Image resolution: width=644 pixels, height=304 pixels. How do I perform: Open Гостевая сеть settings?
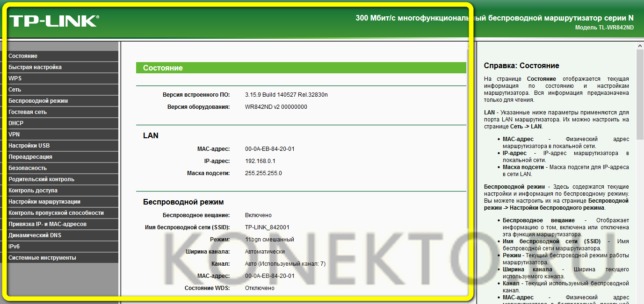click(x=59, y=112)
